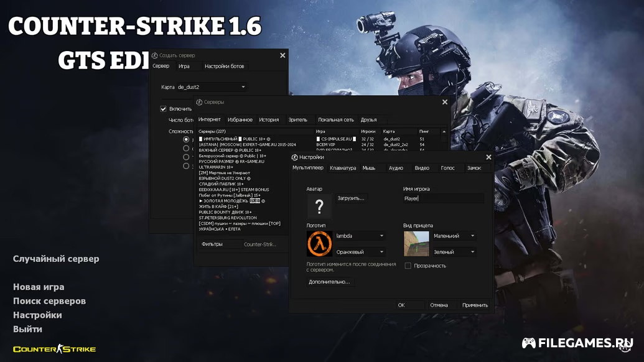Open the Оранжевый logo color dropdown
Screen dimensions: 644x362
coord(360,252)
